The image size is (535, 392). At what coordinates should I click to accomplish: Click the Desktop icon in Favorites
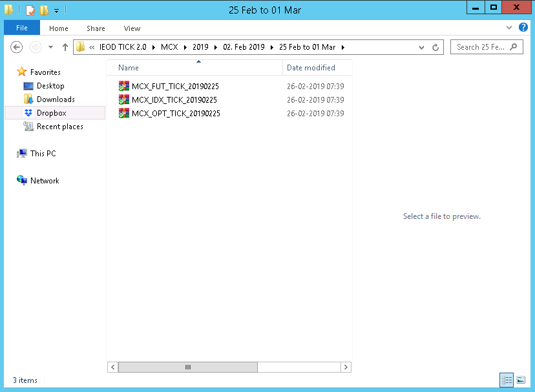click(28, 86)
